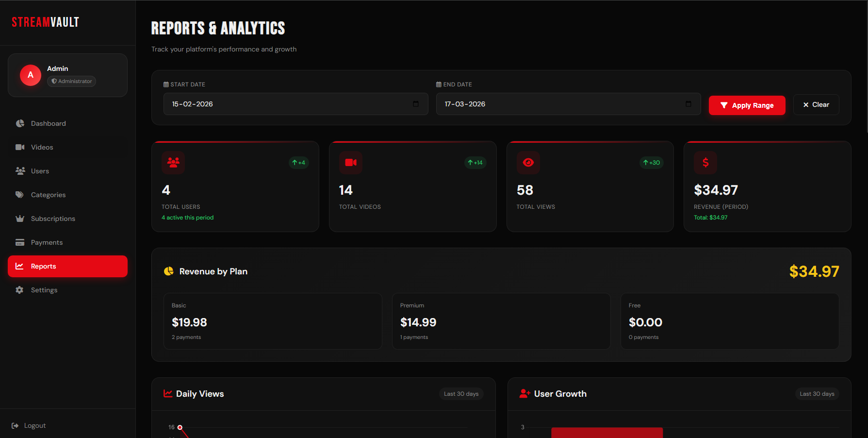Go to the Videos section
The image size is (868, 438).
pos(42,147)
